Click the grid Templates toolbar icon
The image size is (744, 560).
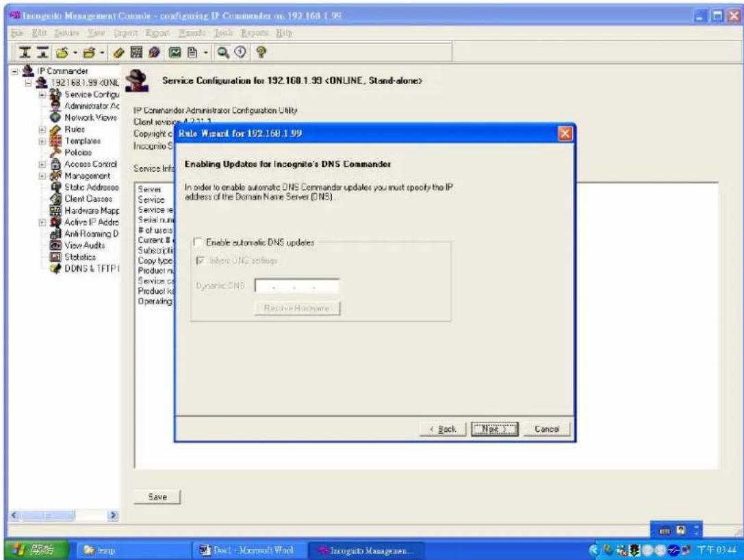[136, 53]
